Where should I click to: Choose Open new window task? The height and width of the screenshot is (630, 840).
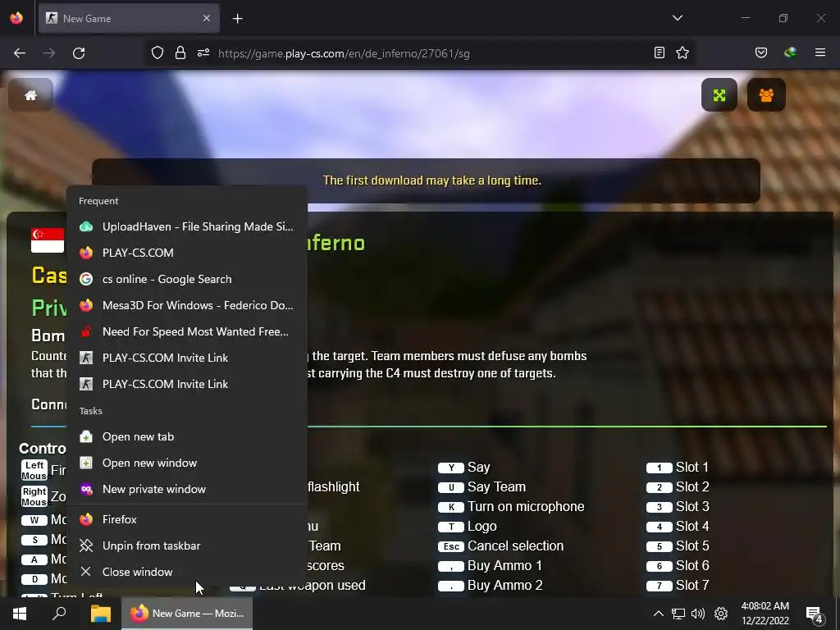point(187,463)
